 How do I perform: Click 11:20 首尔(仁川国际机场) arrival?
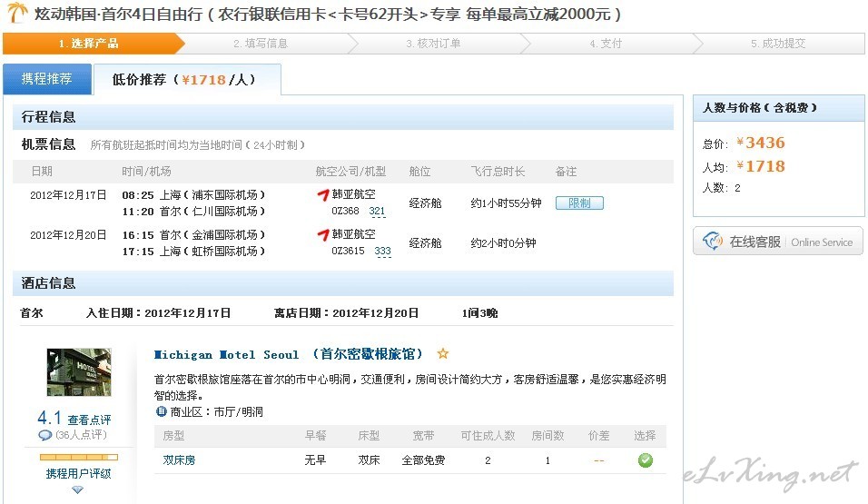pos(193,211)
